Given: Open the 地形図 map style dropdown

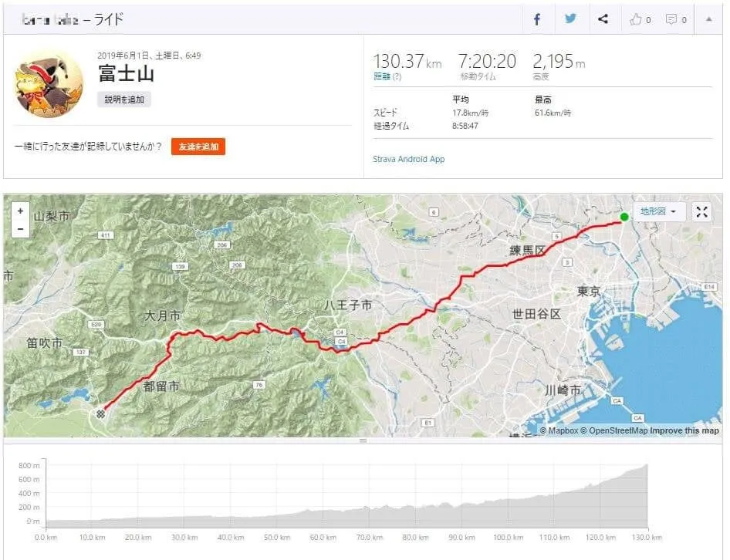Looking at the screenshot, I should [x=658, y=212].
